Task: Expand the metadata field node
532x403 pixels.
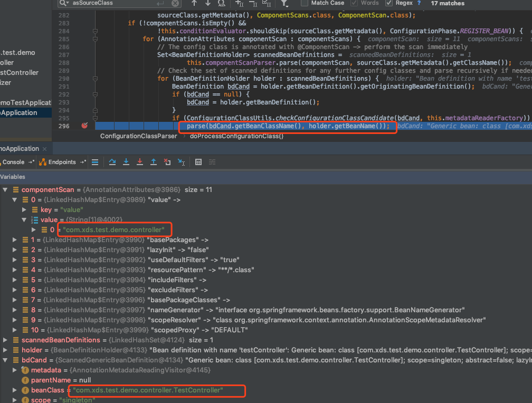Action: [x=15, y=370]
